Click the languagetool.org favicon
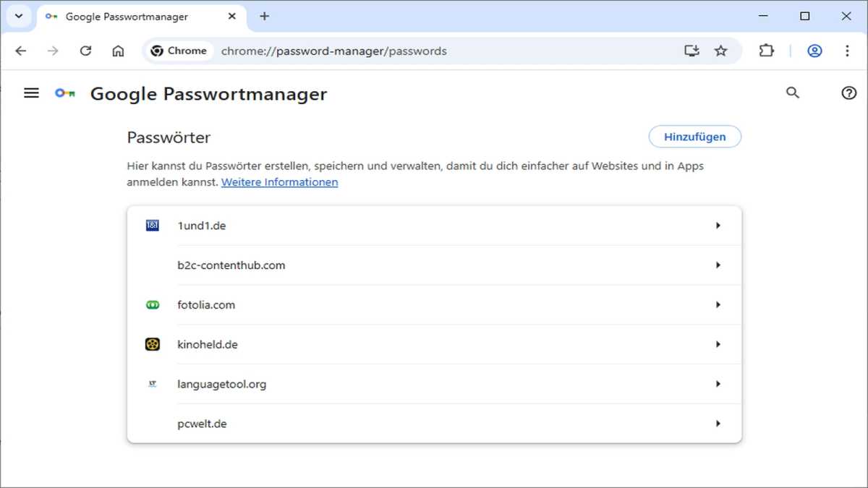This screenshot has width=868, height=488. 152,384
